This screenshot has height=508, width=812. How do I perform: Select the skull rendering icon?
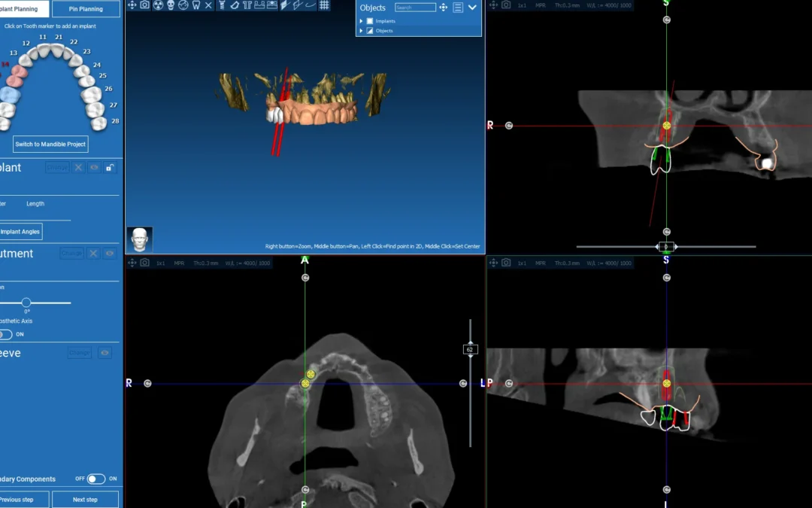coord(171,5)
